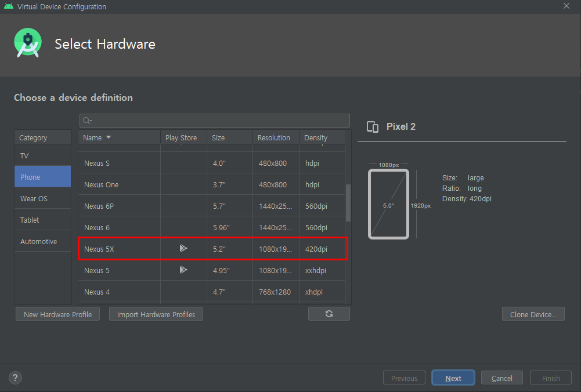The height and width of the screenshot is (392, 581).
Task: Select the Nexus One device row
Action: [x=212, y=184]
